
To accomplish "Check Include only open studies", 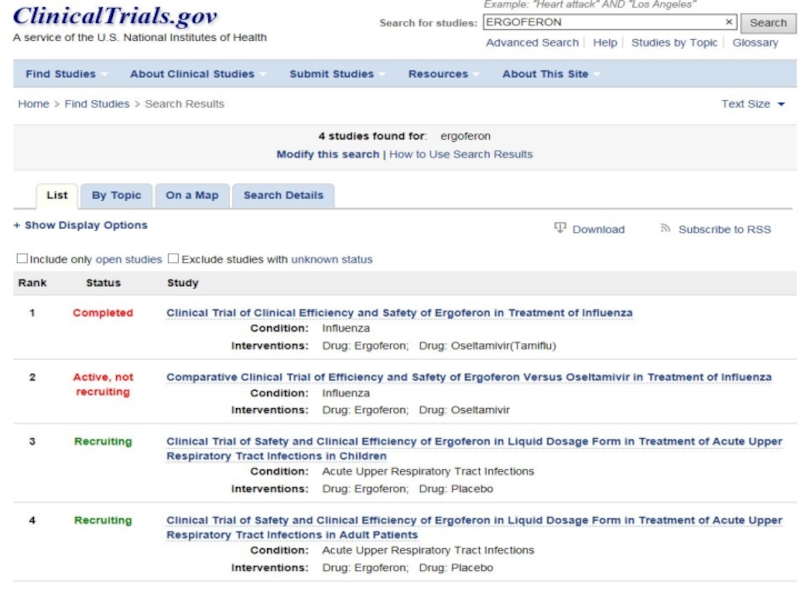I will (x=22, y=258).
